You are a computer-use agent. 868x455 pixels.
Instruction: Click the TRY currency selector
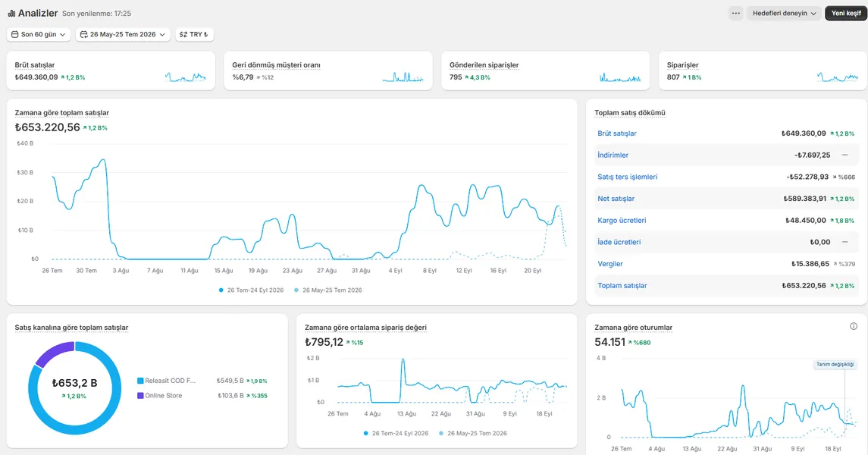click(194, 34)
